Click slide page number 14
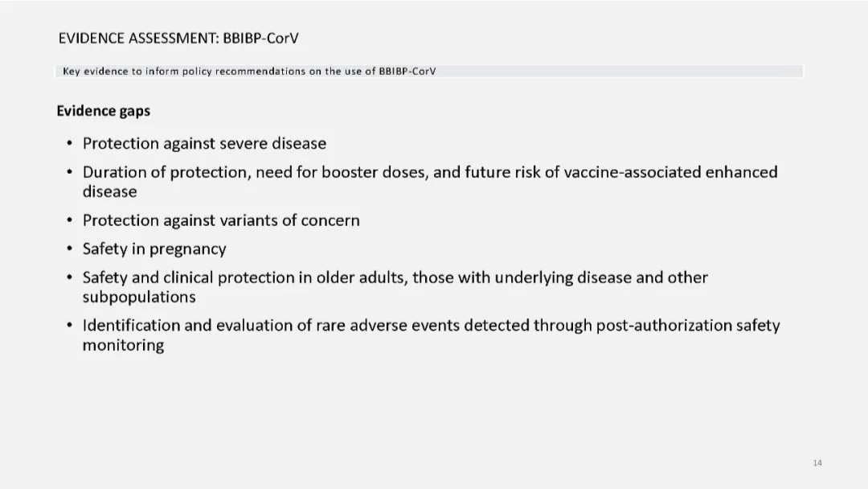868x489 pixels. 817,463
